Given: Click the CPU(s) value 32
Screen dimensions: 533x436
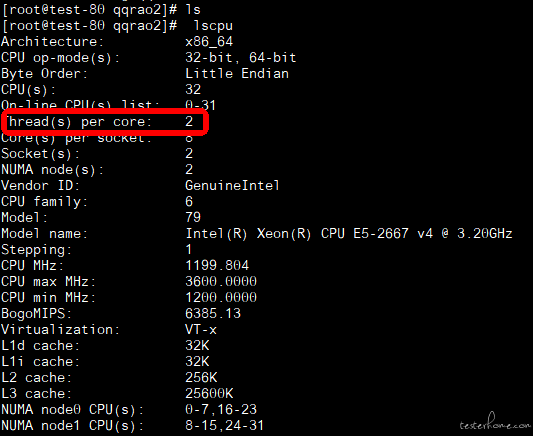Looking at the screenshot, I should tap(193, 90).
